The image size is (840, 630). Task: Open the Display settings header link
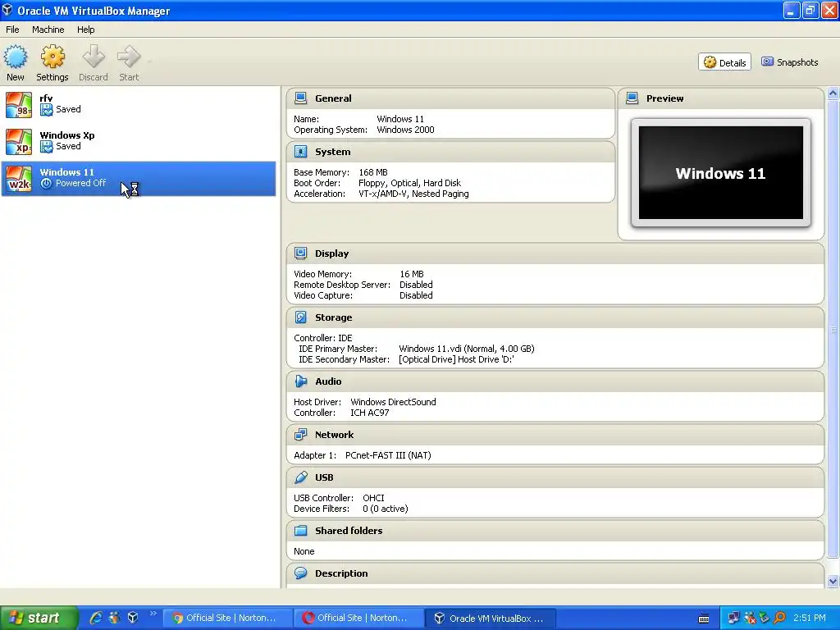click(x=331, y=253)
